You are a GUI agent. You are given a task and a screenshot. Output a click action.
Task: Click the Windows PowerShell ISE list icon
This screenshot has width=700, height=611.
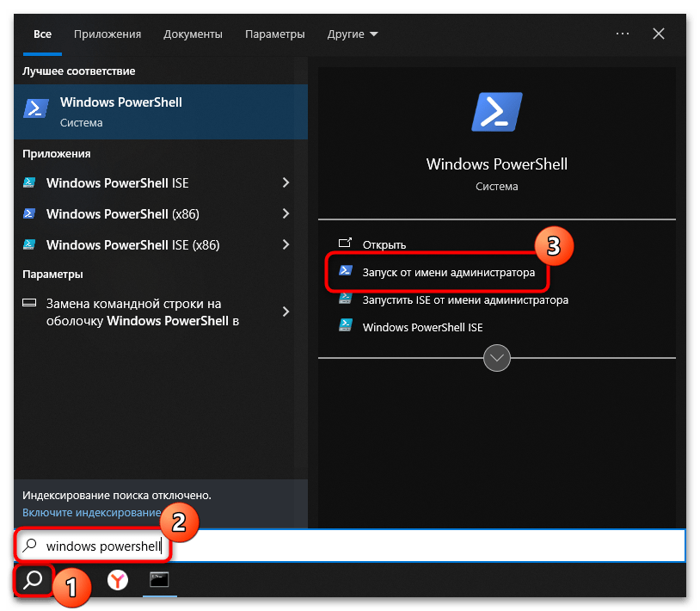coord(29,182)
